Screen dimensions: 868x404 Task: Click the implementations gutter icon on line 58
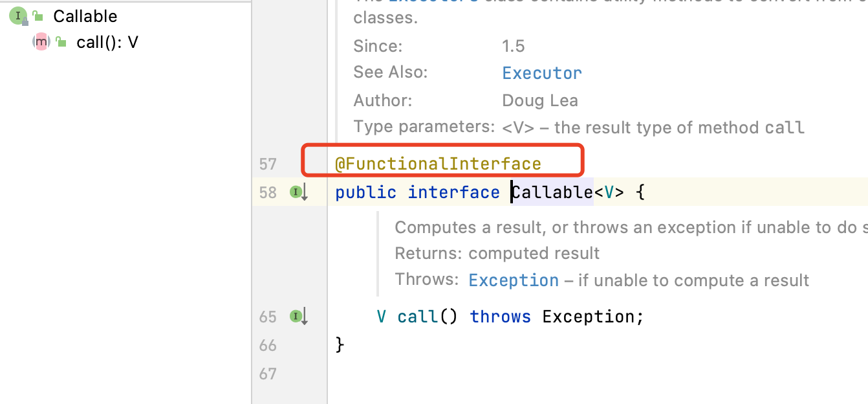298,192
